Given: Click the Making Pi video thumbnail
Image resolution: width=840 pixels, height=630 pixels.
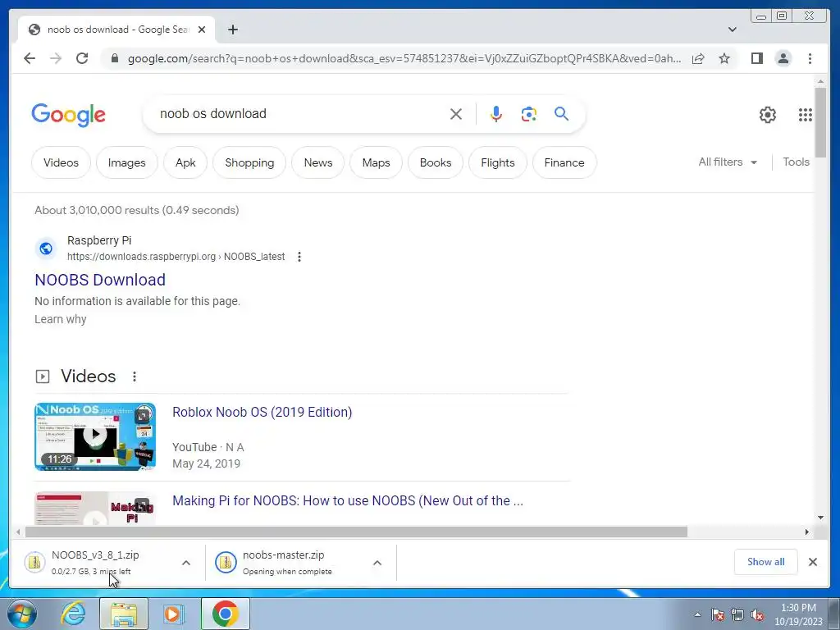Looking at the screenshot, I should pos(95,508).
